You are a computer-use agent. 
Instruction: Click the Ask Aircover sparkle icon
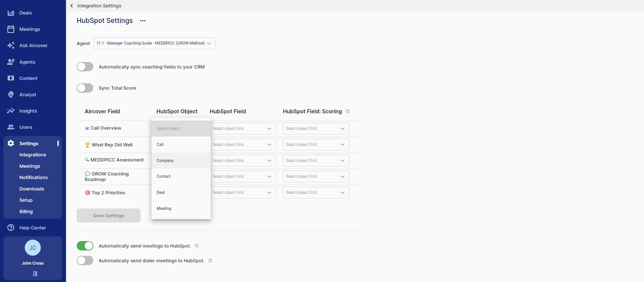pos(11,46)
